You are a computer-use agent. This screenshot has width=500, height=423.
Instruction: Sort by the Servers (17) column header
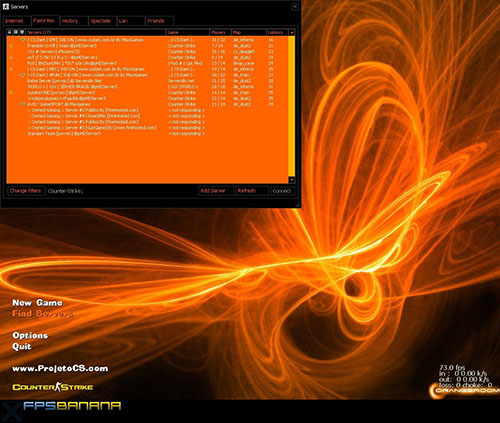[x=96, y=32]
